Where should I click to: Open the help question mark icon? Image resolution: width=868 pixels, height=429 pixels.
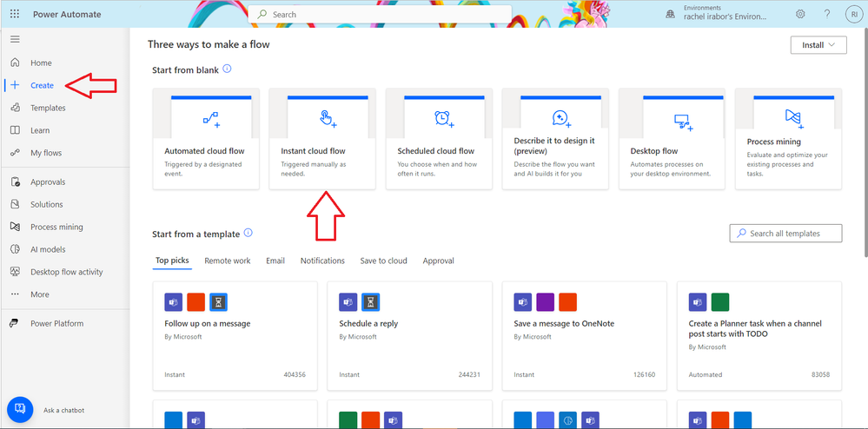click(827, 15)
